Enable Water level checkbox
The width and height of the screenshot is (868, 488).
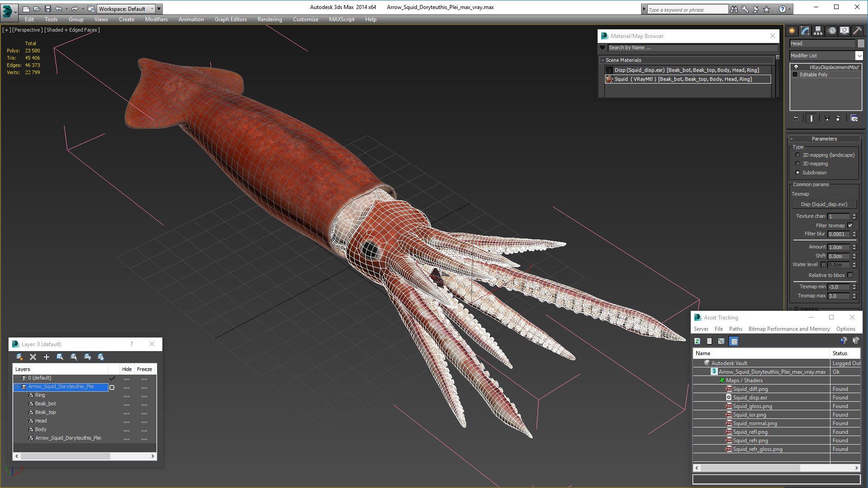(823, 265)
